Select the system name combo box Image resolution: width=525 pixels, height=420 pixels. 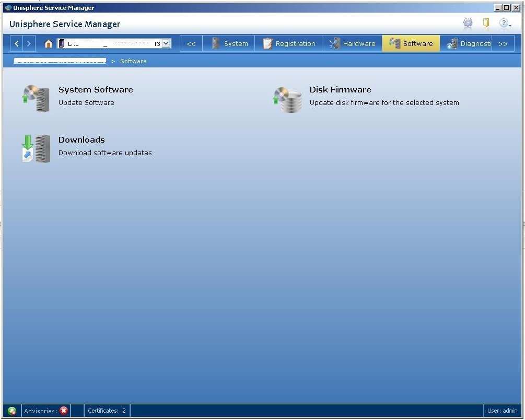tap(114, 43)
